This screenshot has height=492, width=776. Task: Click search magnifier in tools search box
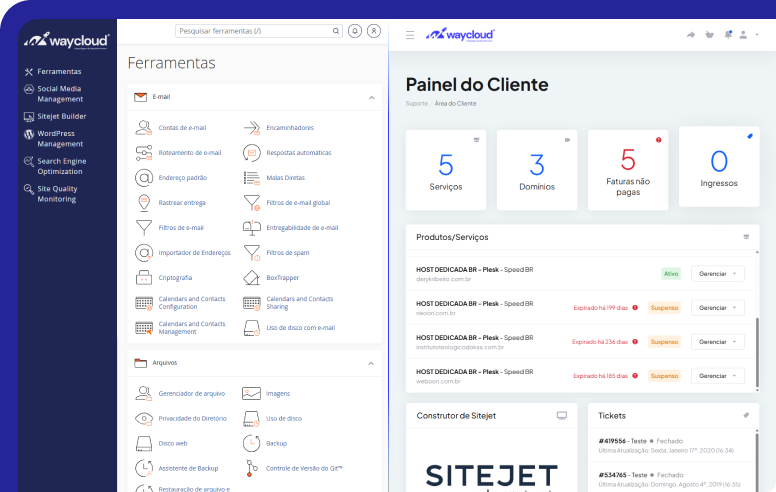click(336, 31)
